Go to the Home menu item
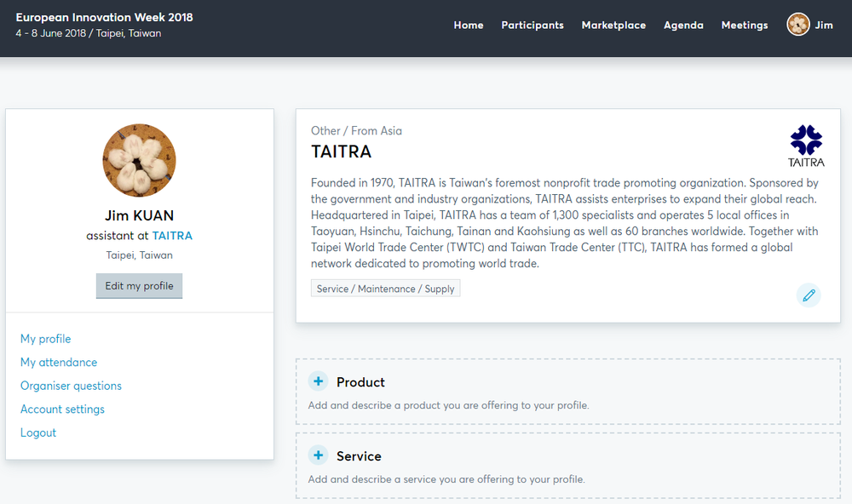The height and width of the screenshot is (504, 852). (469, 25)
